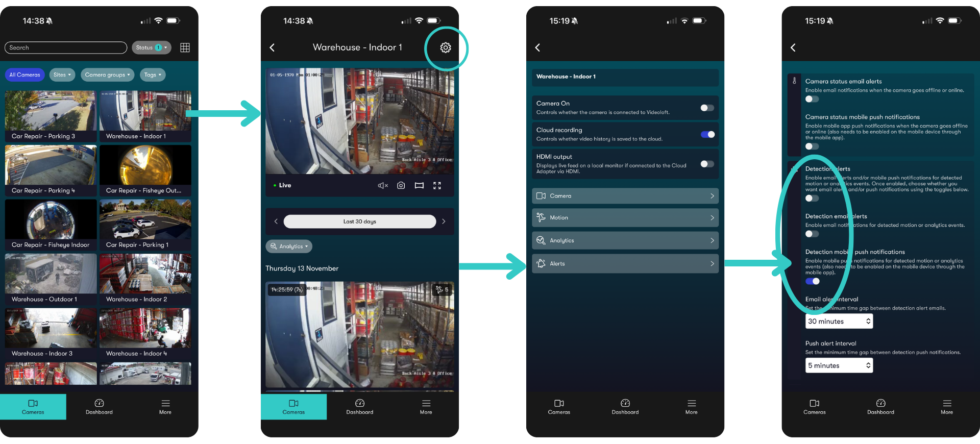The width and height of the screenshot is (980, 444).
Task: Open the Car Repair - Parking 3 camera thumbnail
Action: coord(51,116)
